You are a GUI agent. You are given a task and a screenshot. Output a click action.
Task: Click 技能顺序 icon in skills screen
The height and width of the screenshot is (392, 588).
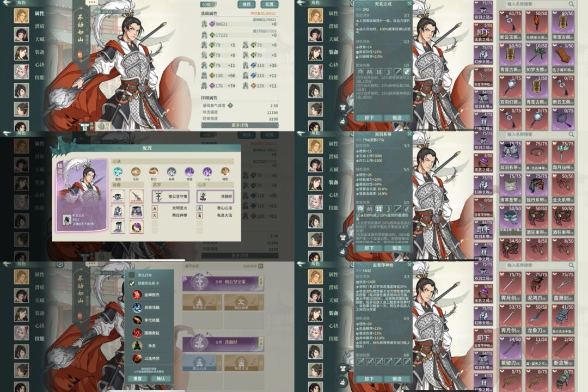(x=261, y=266)
